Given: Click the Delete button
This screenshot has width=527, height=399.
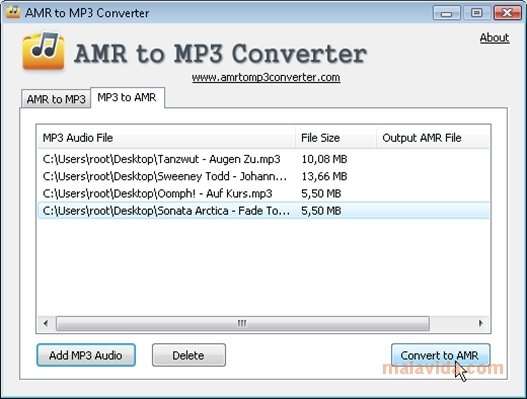Looking at the screenshot, I should click(x=189, y=355).
